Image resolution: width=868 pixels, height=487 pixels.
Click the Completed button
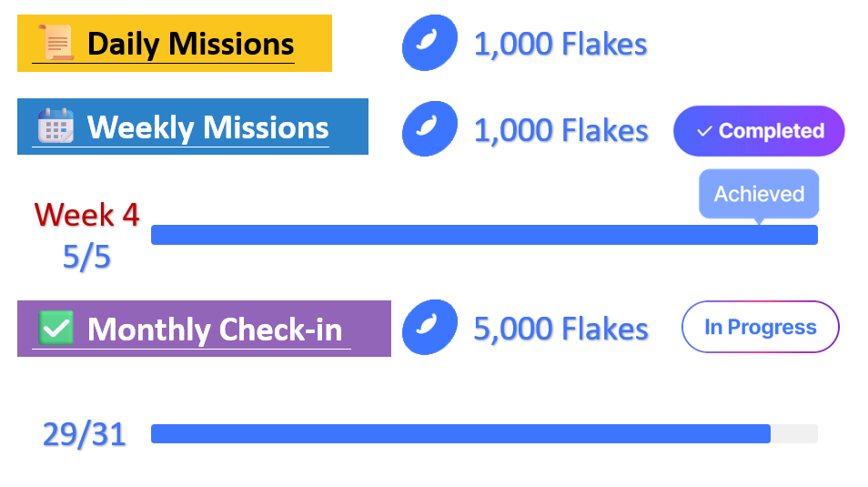[x=759, y=131]
